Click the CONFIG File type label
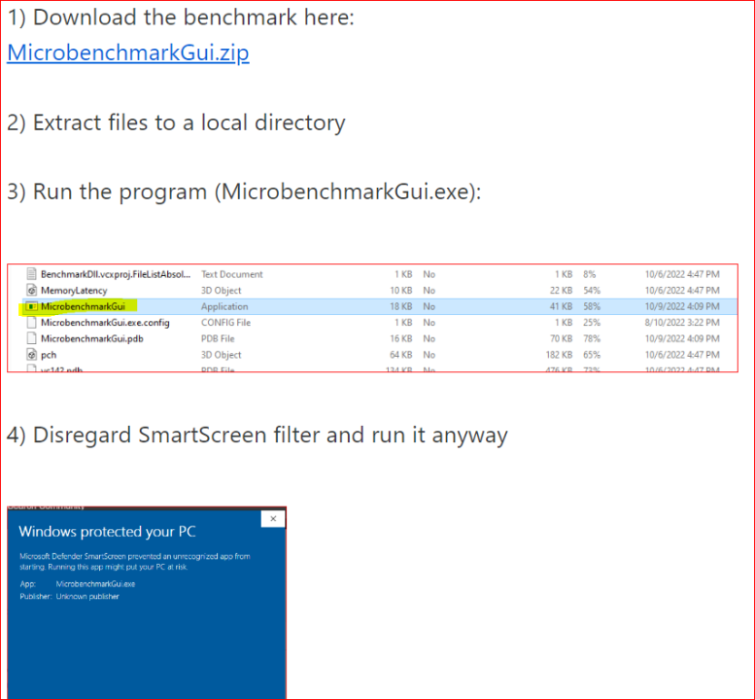The image size is (755, 700). [x=225, y=322]
